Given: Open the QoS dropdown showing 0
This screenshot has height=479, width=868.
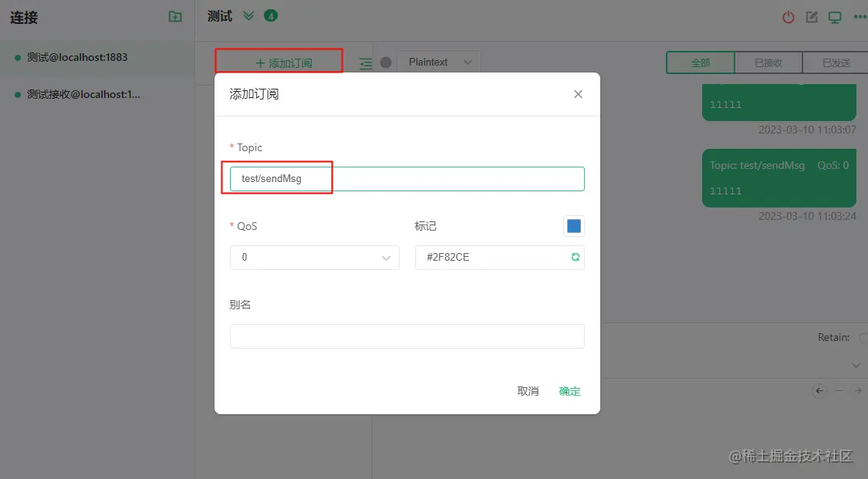Looking at the screenshot, I should (x=315, y=257).
